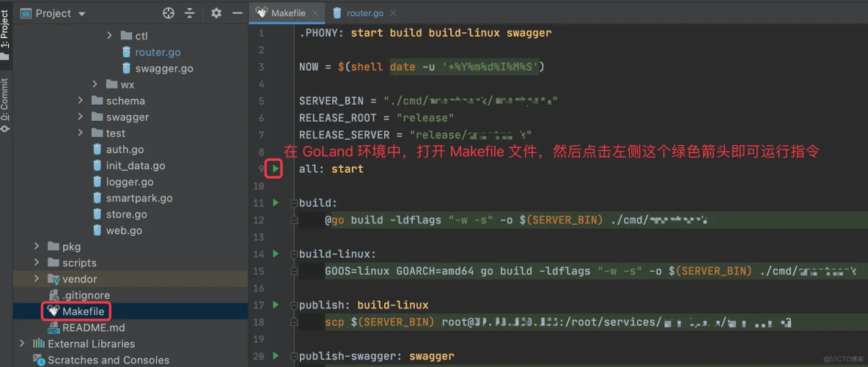Click the ctl folder icon
Viewport: 868px width, 367px height.
click(x=125, y=36)
